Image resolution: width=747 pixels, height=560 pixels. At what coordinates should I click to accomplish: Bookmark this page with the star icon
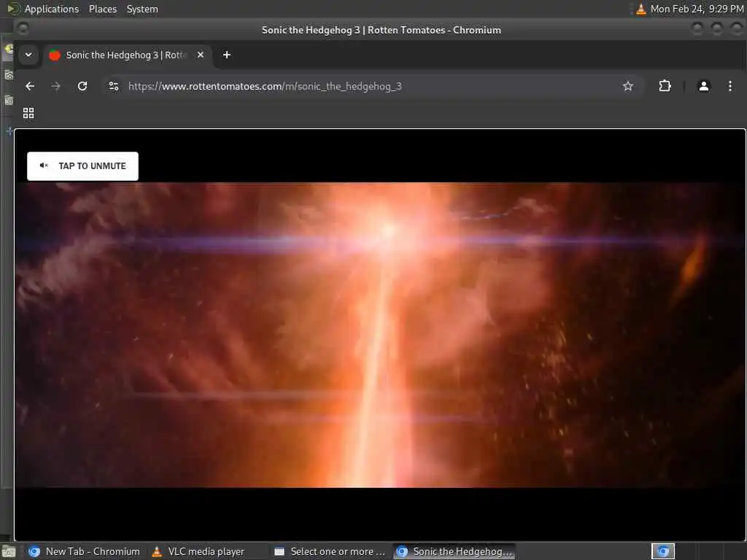pos(628,86)
